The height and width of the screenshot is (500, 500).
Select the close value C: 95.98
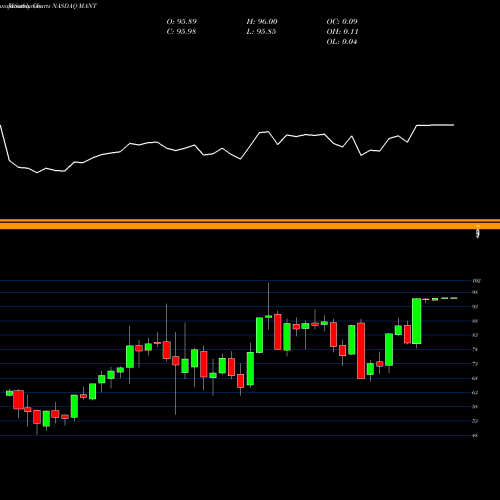pyautogui.click(x=181, y=32)
